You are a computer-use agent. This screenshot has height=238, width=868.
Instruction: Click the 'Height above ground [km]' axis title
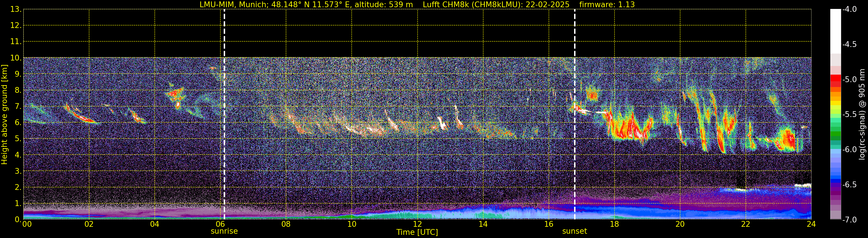tap(4, 115)
